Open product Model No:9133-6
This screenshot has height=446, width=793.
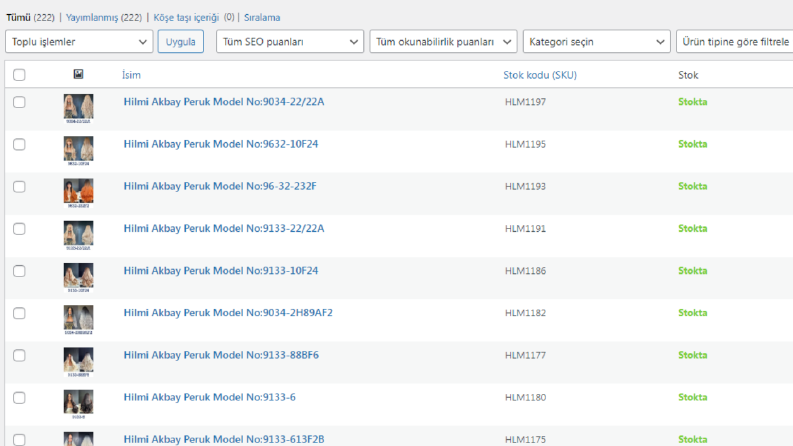(x=209, y=397)
